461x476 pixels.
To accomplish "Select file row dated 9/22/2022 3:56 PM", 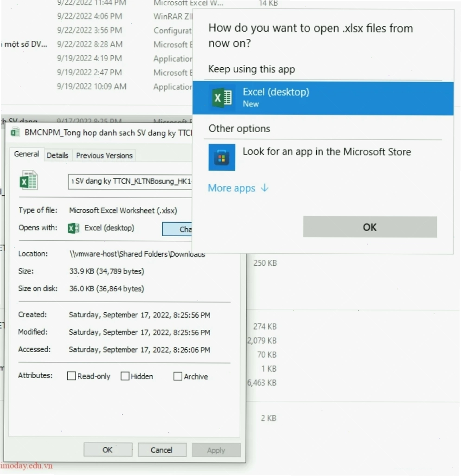I will coord(97,30).
